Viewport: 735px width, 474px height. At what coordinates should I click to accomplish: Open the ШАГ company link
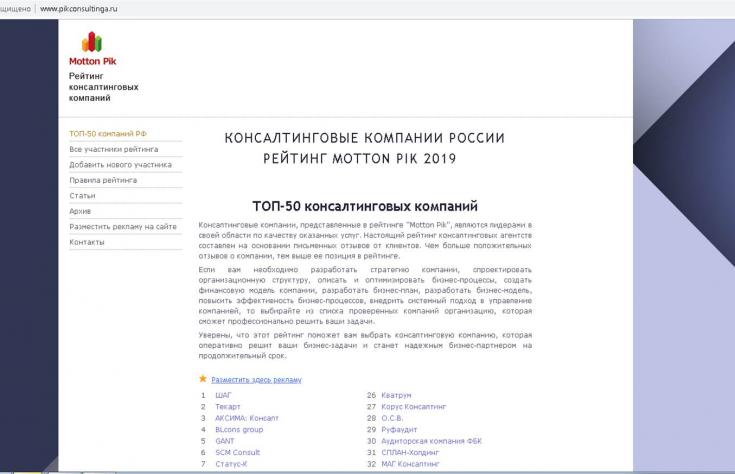(224, 395)
